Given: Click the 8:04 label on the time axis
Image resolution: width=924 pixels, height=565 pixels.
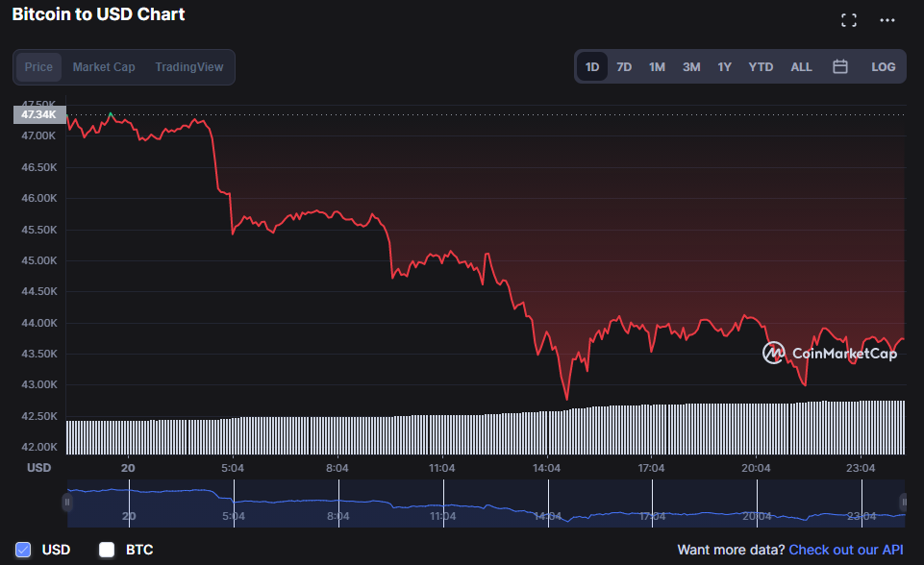Looking at the screenshot, I should (337, 468).
